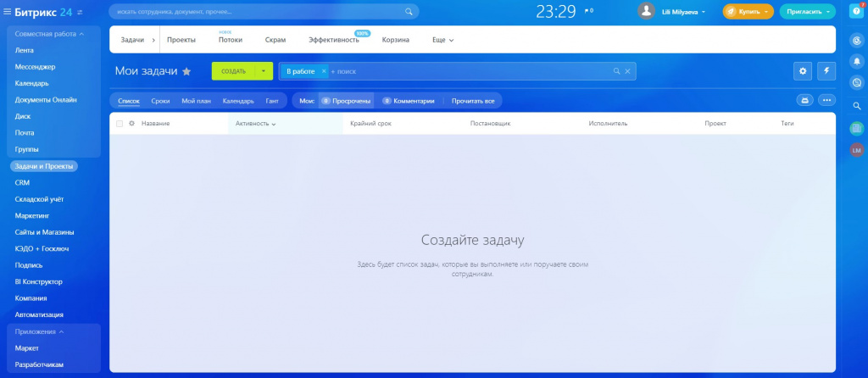Viewport: 868px width, 378px height.
Task: Filter by Просрочены counter
Action: pos(346,101)
